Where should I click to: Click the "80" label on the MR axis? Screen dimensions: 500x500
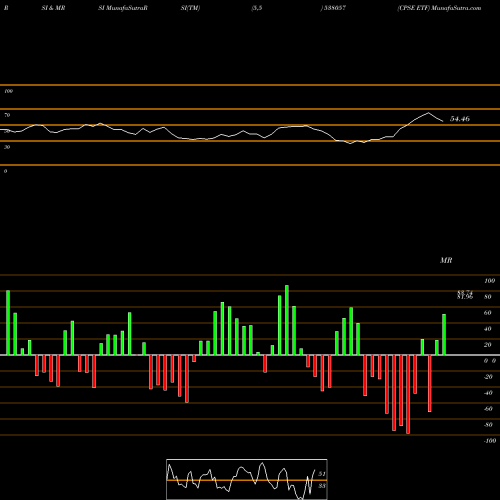(x=488, y=297)
